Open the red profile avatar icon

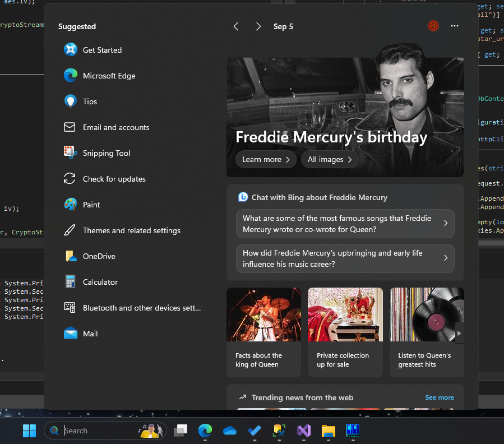point(433,26)
